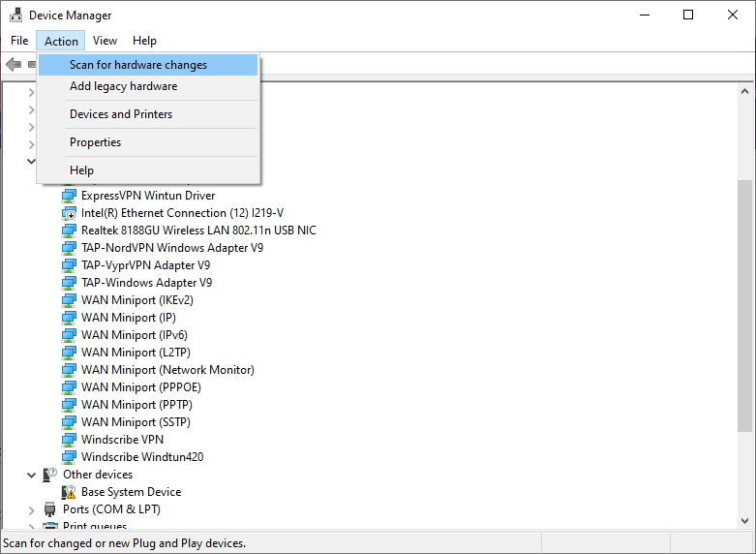Click the Realtek 8188GU Wireless LAN adapter icon
The image size is (756, 554).
coord(69,231)
